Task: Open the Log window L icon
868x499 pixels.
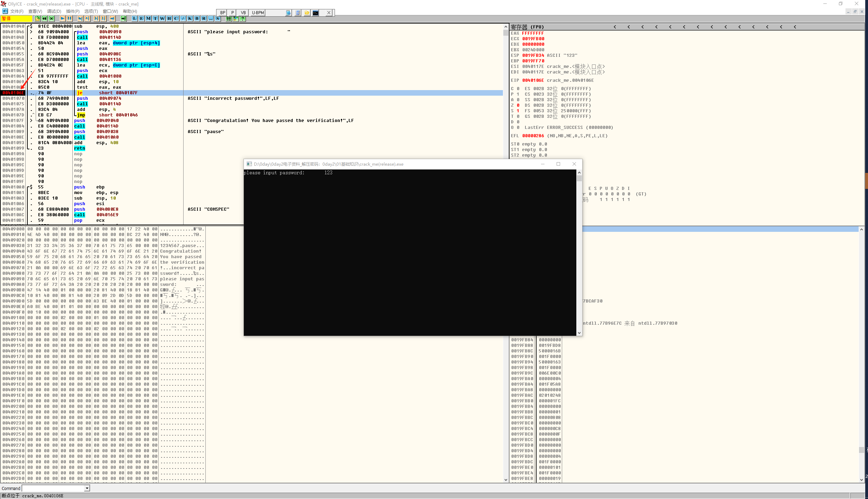Action: pos(134,18)
